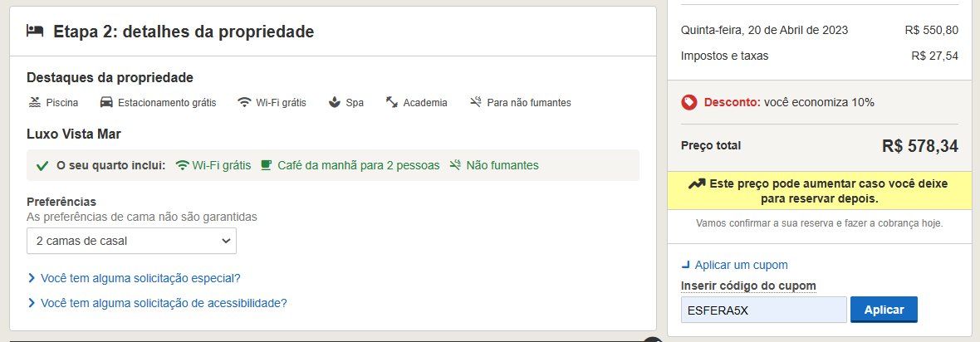Click the bed icon beside Etapa 2 heading
This screenshot has width=980, height=342.
pos(35,32)
